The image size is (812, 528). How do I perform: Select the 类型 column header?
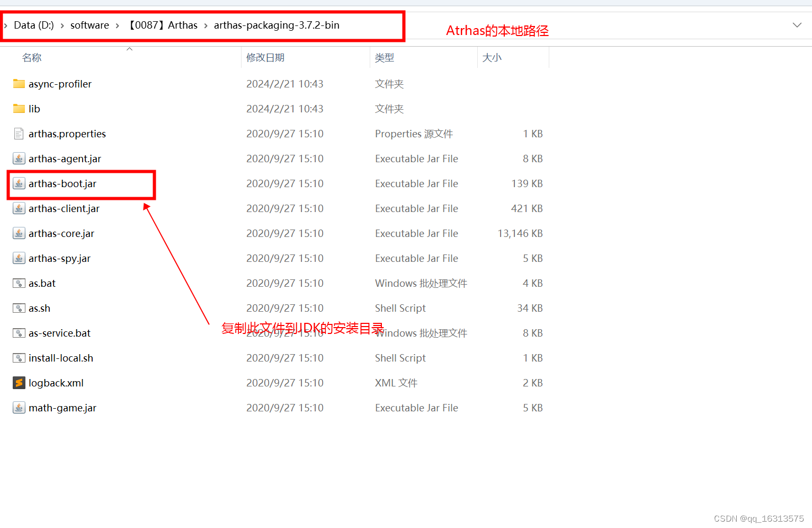[385, 57]
